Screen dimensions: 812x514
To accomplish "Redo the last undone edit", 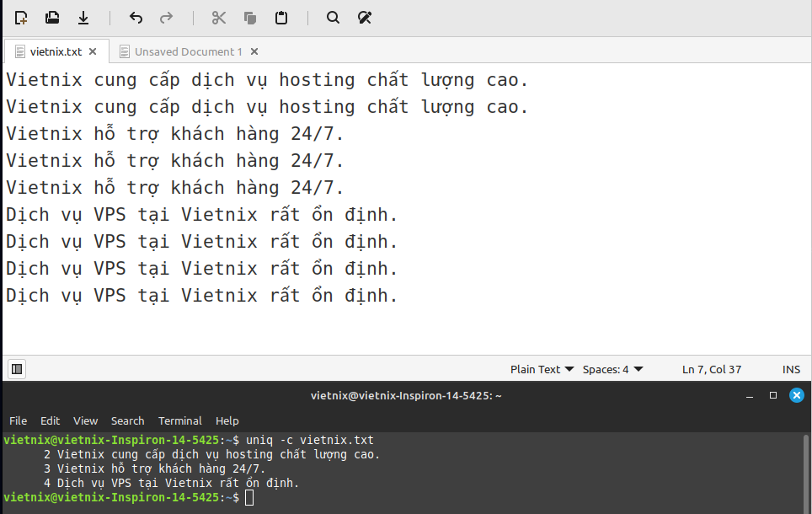I will [x=167, y=18].
